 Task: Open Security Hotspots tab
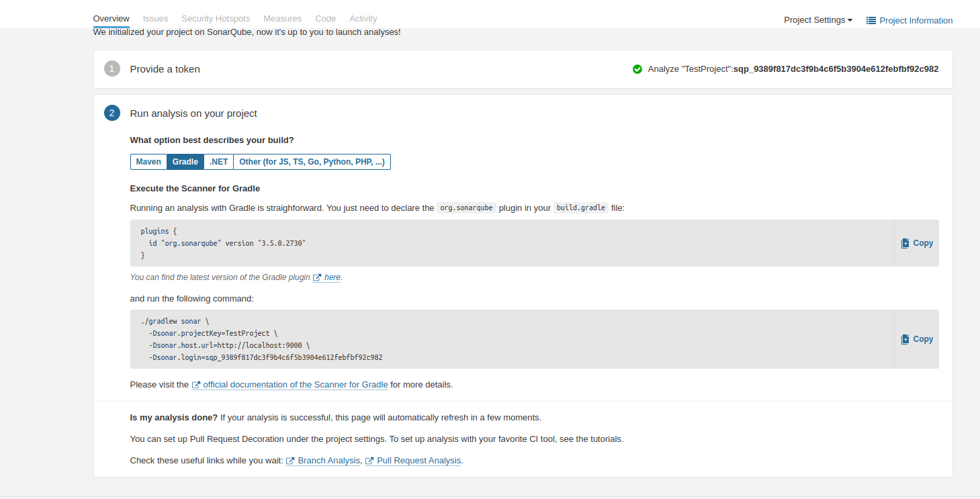[216, 19]
